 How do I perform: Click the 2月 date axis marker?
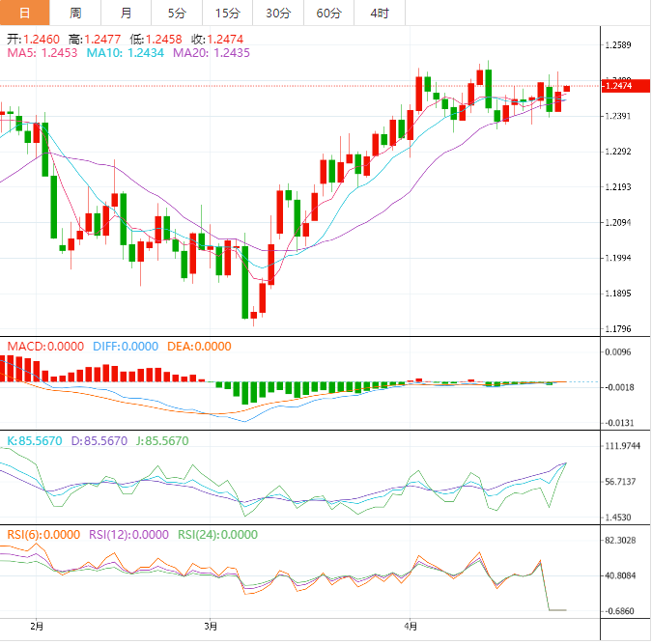(x=37, y=626)
